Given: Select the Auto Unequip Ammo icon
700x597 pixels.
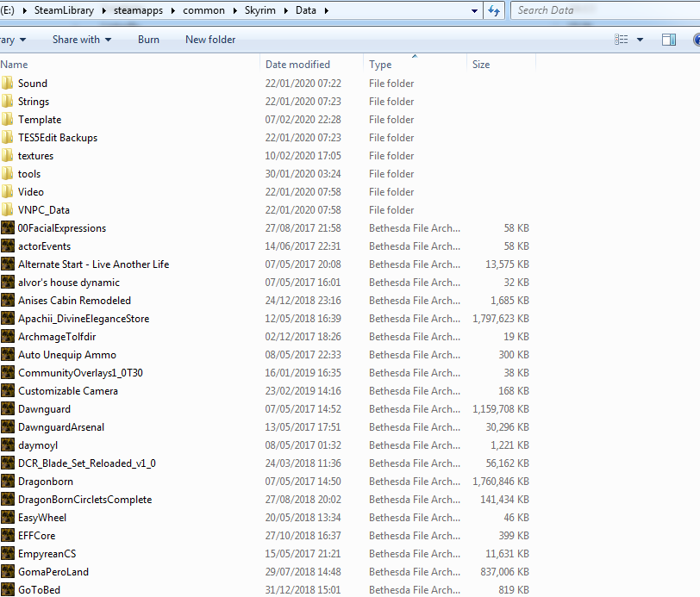Looking at the screenshot, I should [8, 354].
